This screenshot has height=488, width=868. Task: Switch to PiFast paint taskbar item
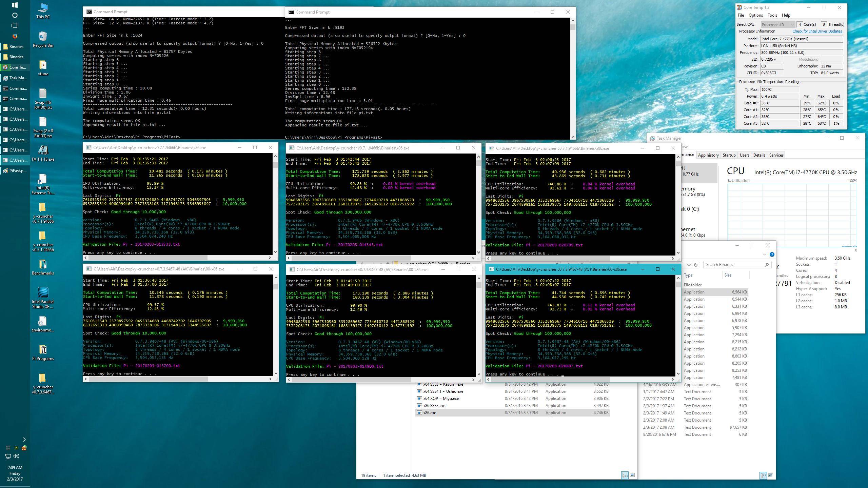tap(15, 170)
